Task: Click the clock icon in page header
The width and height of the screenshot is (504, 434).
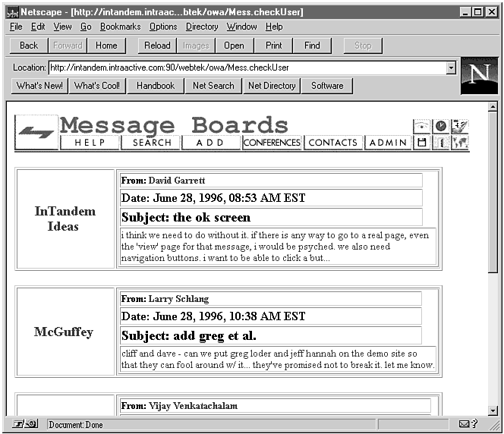Action: pos(440,127)
